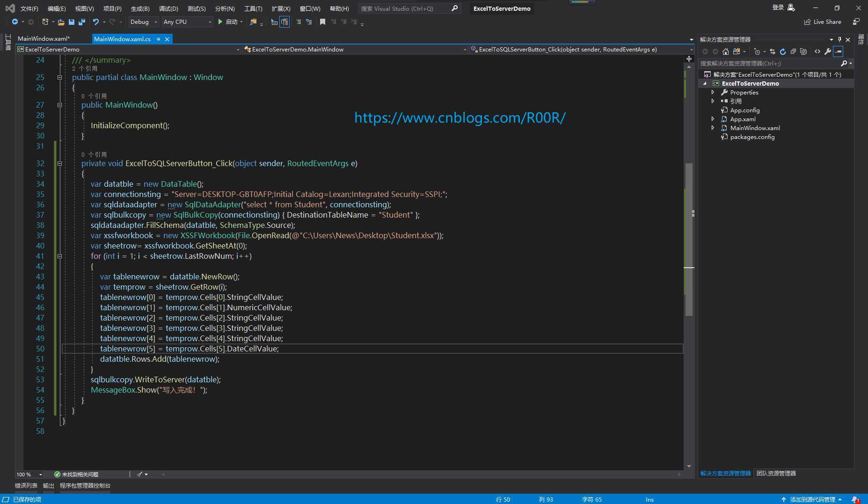Image resolution: width=868 pixels, height=504 pixels.
Task: Open the 输出 panel tab
Action: coord(49,486)
